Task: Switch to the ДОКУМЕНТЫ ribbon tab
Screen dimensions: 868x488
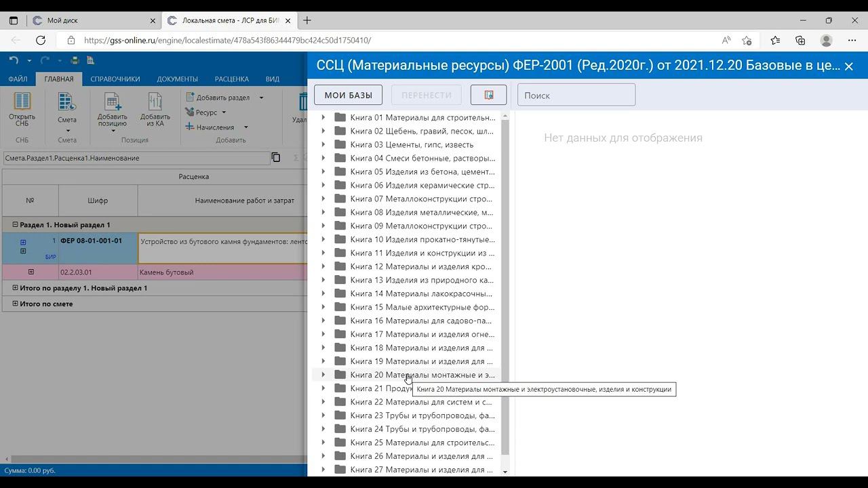Action: (x=178, y=79)
